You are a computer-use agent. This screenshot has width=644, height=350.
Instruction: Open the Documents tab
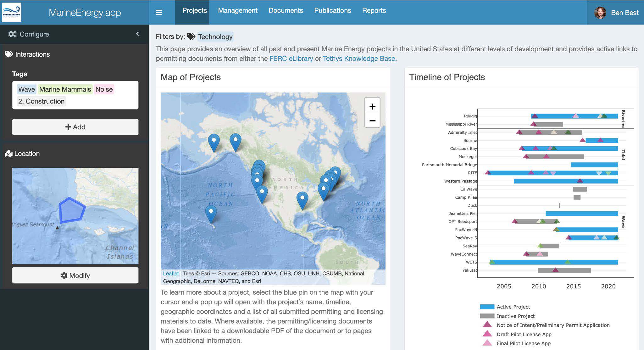click(x=286, y=10)
